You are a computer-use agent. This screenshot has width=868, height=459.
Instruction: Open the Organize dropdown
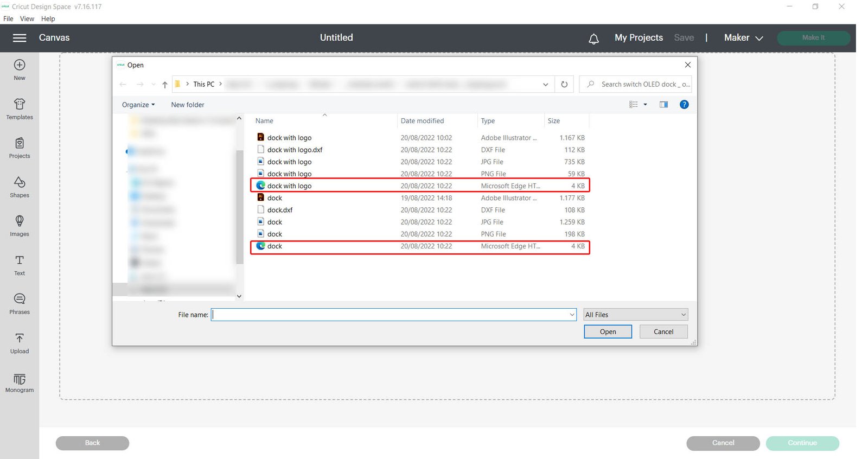[x=138, y=105]
